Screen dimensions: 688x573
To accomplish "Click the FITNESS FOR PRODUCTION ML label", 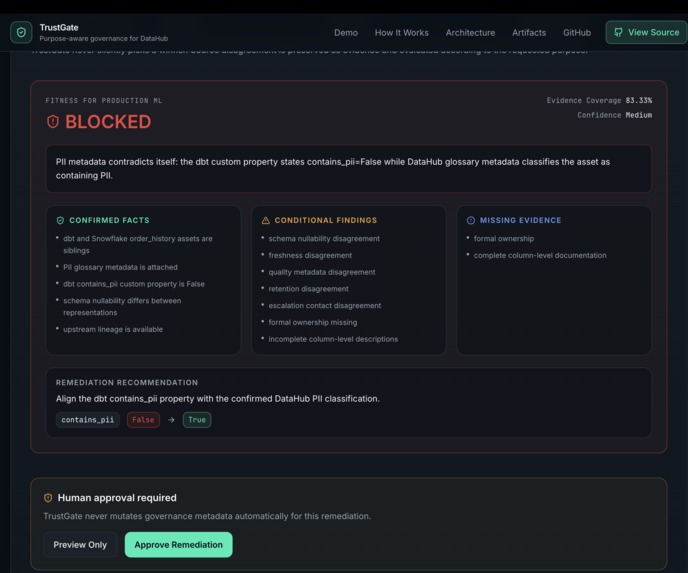I will tap(104, 100).
